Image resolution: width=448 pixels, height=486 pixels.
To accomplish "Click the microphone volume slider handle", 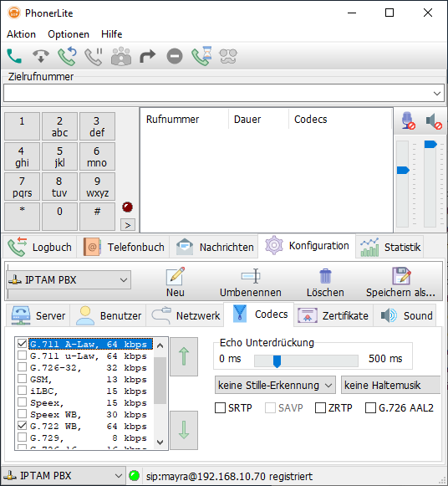I will [403, 170].
